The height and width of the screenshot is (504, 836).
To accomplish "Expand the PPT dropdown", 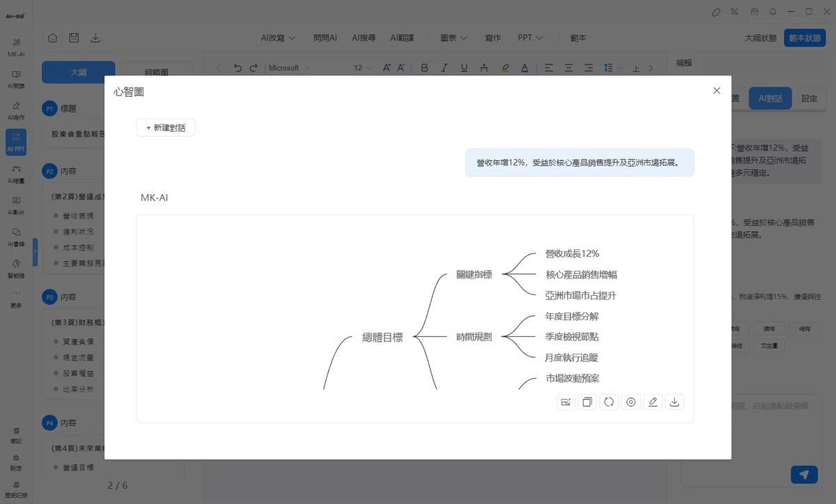I will pyautogui.click(x=530, y=38).
